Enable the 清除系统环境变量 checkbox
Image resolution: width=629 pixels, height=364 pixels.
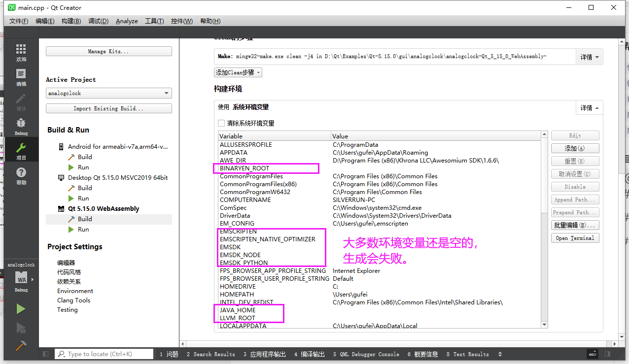[220, 124]
